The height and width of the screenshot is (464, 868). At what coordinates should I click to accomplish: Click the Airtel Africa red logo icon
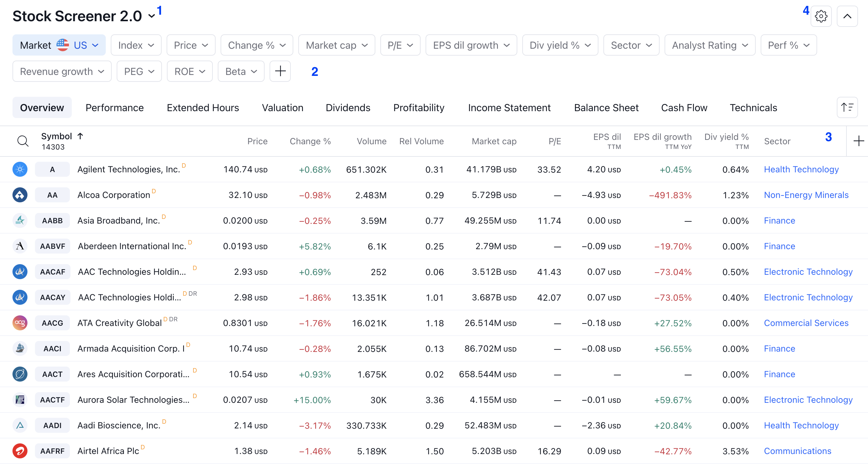pos(20,451)
